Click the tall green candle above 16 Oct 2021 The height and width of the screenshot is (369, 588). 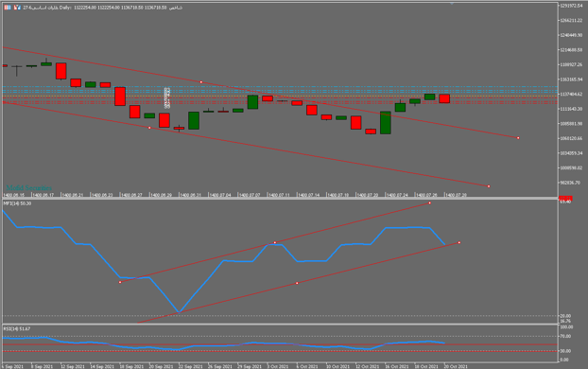coord(386,122)
